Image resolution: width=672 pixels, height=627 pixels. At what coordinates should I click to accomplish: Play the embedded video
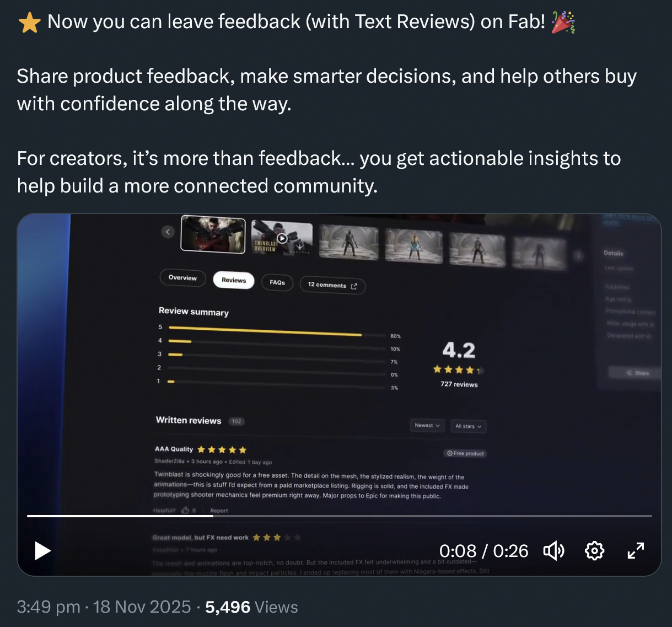coord(42,550)
